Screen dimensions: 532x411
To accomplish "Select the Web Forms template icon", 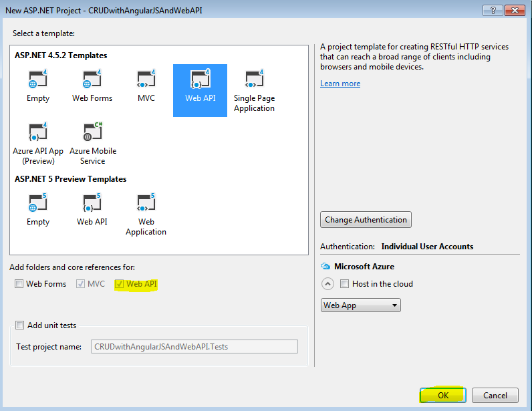I will (x=92, y=79).
